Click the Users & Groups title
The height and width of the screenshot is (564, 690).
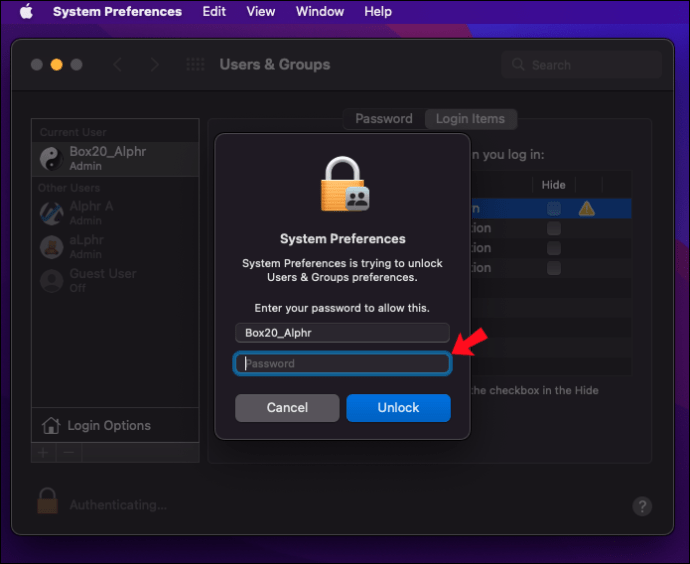point(275,65)
